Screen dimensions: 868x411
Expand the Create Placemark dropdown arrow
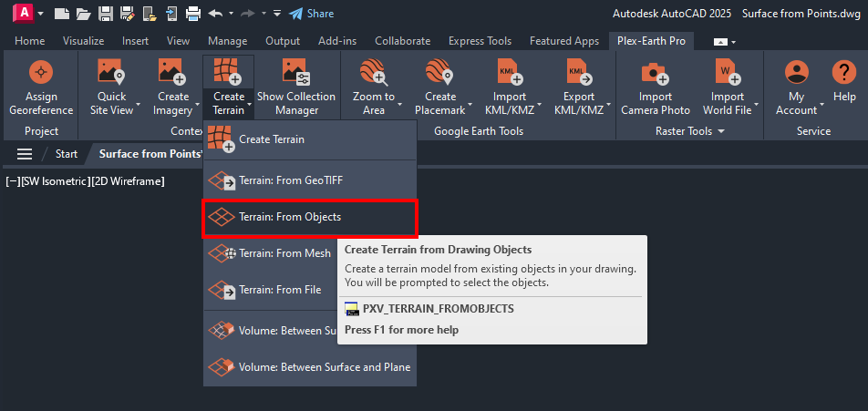coord(470,104)
